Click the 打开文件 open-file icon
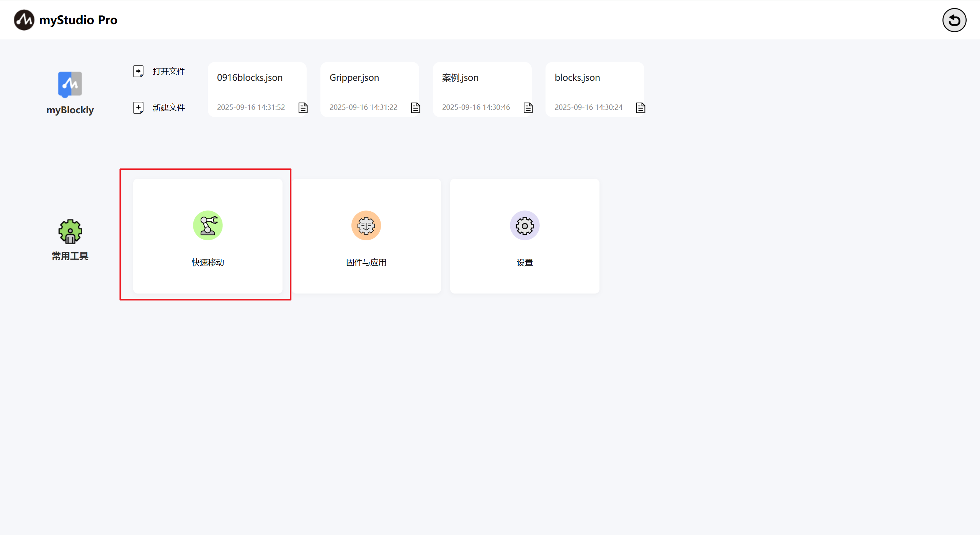The width and height of the screenshot is (980, 535). [138, 72]
